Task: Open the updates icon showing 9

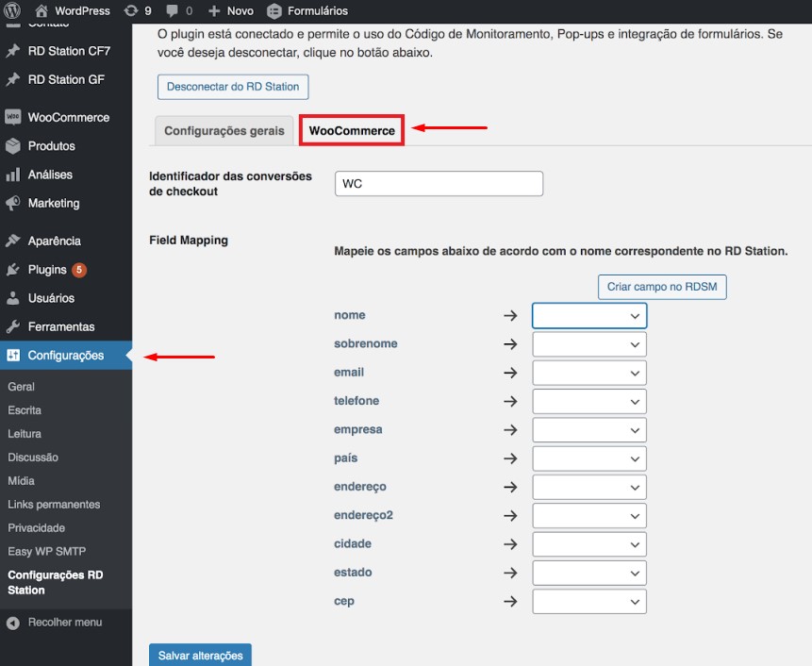Action: tap(131, 10)
